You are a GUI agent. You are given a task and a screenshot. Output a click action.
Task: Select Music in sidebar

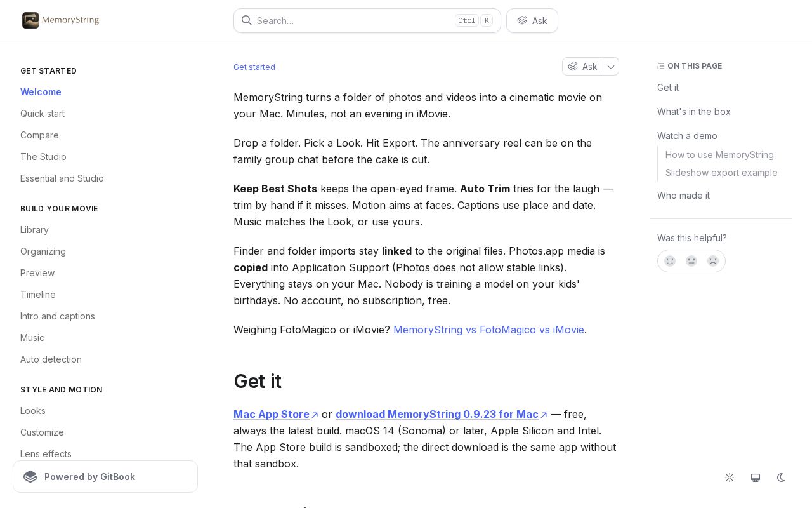[32, 338]
